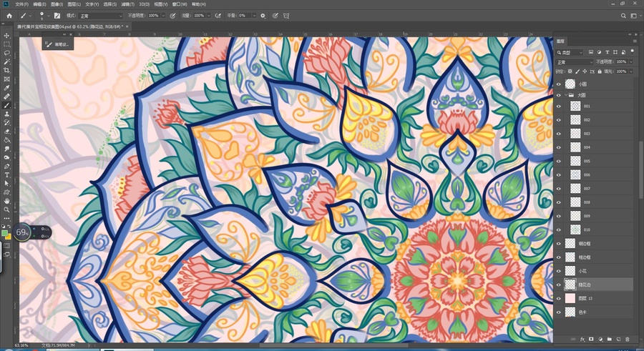
Task: Toggle visibility of layer 005
Action: click(558, 161)
